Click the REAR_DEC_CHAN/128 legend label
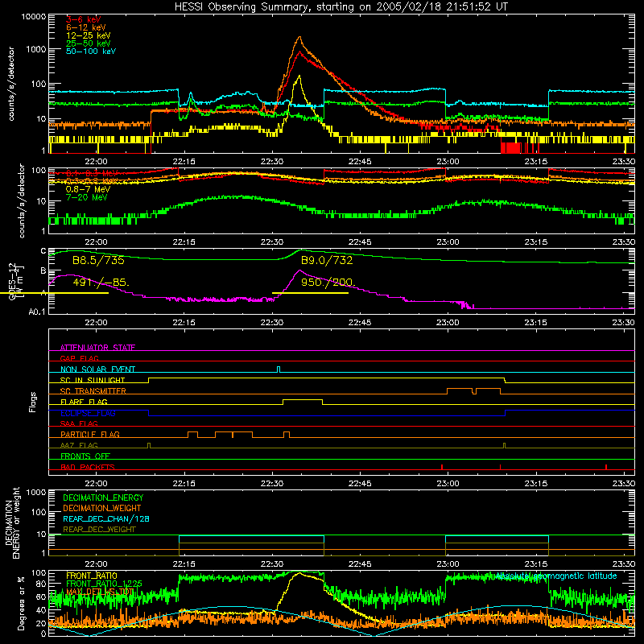Screen dimensions: 644x644 [x=106, y=518]
